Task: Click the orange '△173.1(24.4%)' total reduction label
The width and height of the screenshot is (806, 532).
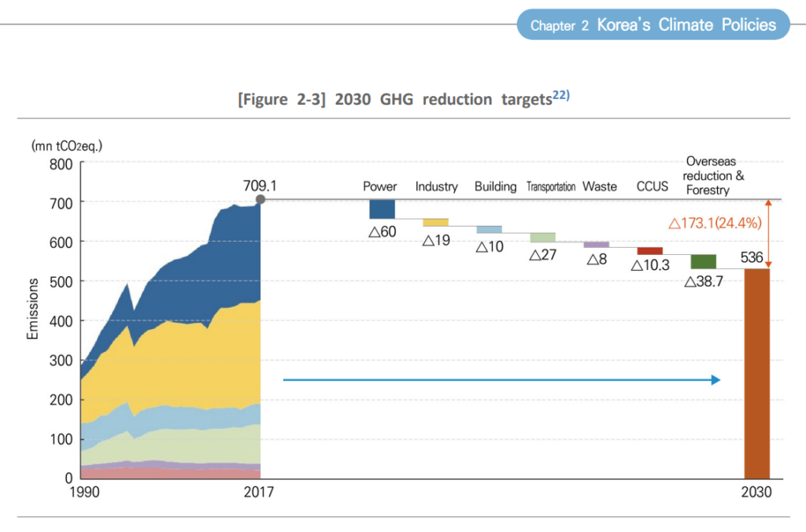Action: [715, 223]
